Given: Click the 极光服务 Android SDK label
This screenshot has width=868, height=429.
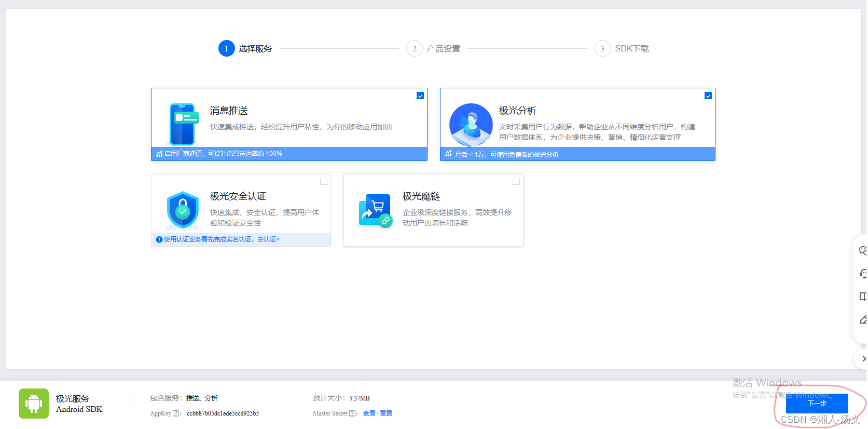Looking at the screenshot, I should (x=79, y=404).
